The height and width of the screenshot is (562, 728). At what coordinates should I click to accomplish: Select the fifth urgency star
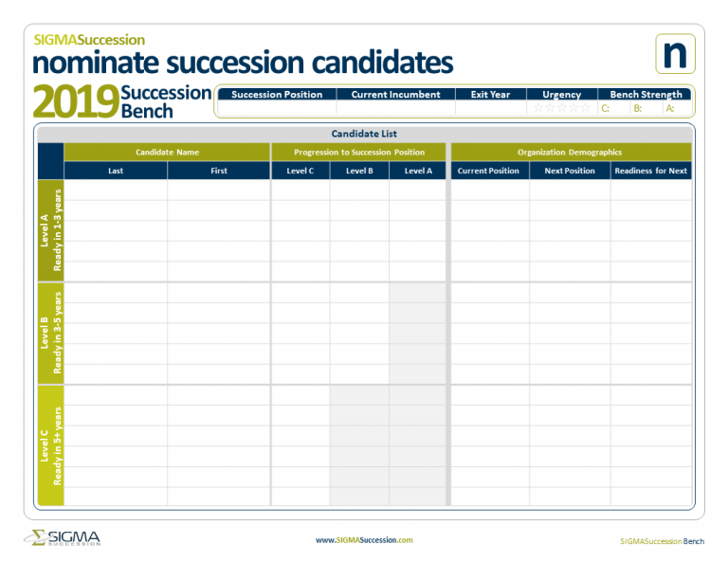point(586,108)
